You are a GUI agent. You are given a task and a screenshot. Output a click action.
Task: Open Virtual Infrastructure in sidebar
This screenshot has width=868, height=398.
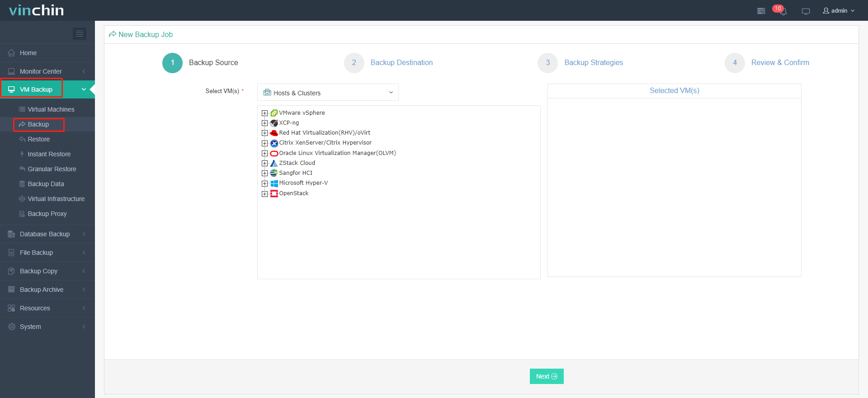[x=56, y=199]
